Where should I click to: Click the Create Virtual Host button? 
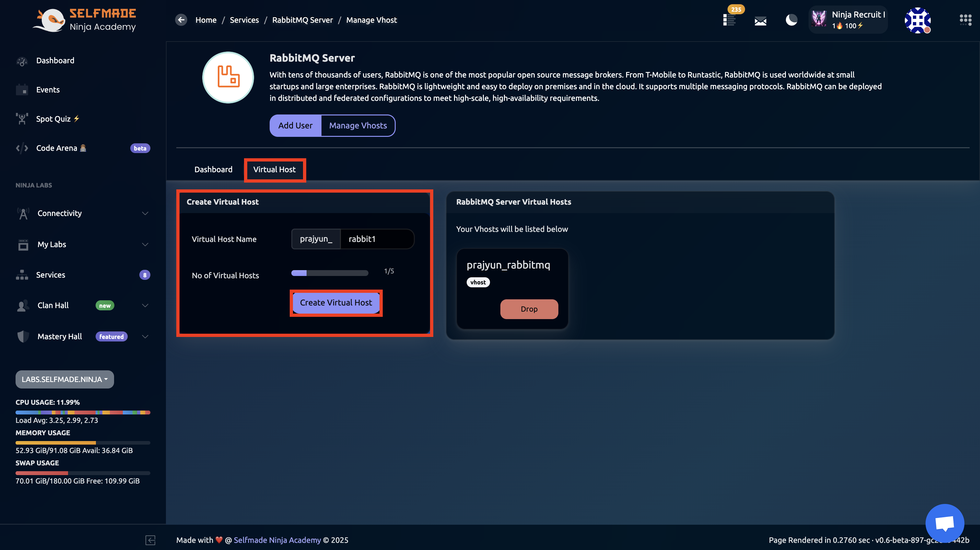point(336,303)
